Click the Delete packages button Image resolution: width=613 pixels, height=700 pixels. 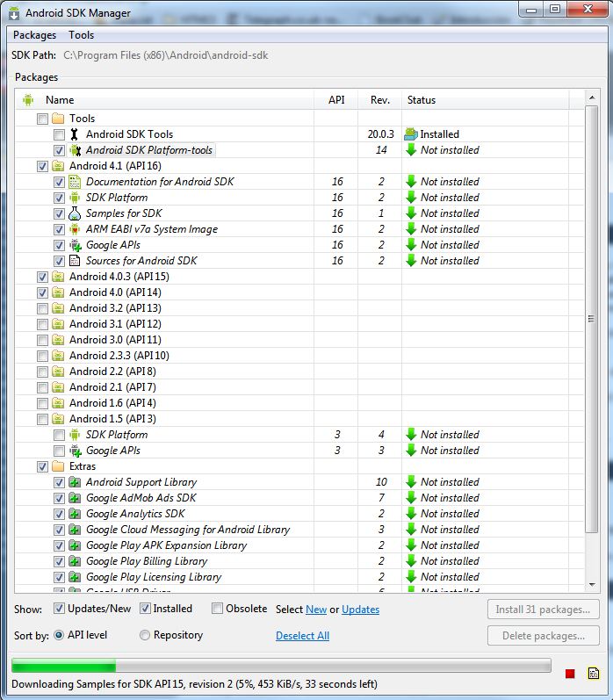[x=544, y=636]
